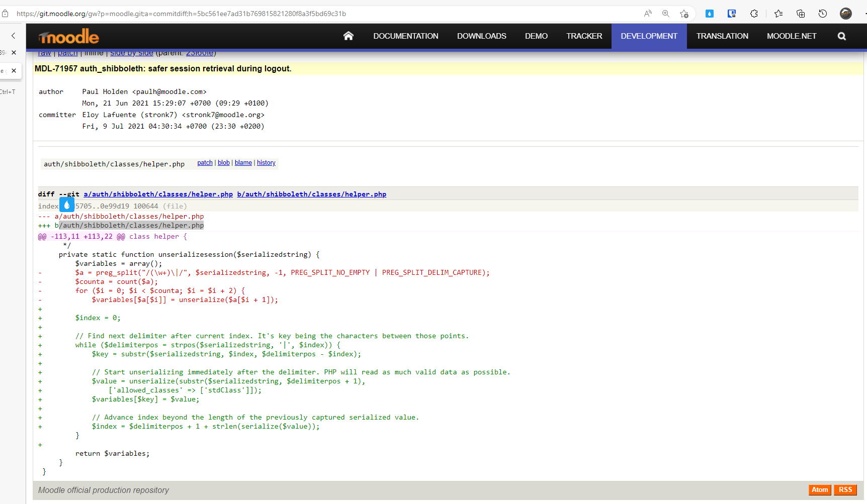Open the search magnifier in Moodle navbar
The image size is (867, 504).
click(841, 36)
